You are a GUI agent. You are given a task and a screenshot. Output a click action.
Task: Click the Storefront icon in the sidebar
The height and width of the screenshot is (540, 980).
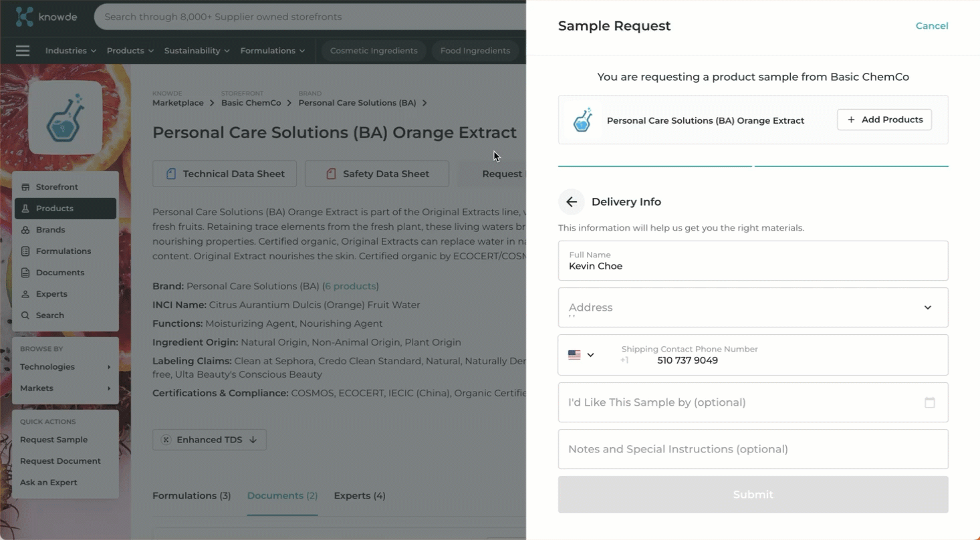[25, 187]
